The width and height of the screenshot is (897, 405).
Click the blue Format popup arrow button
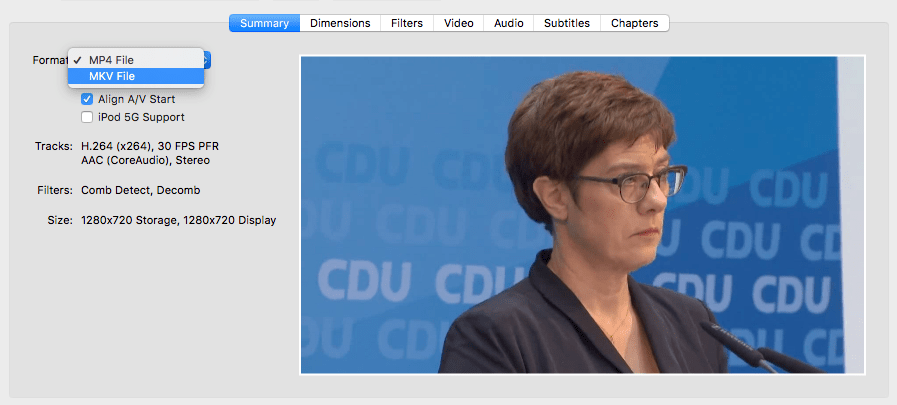206,60
